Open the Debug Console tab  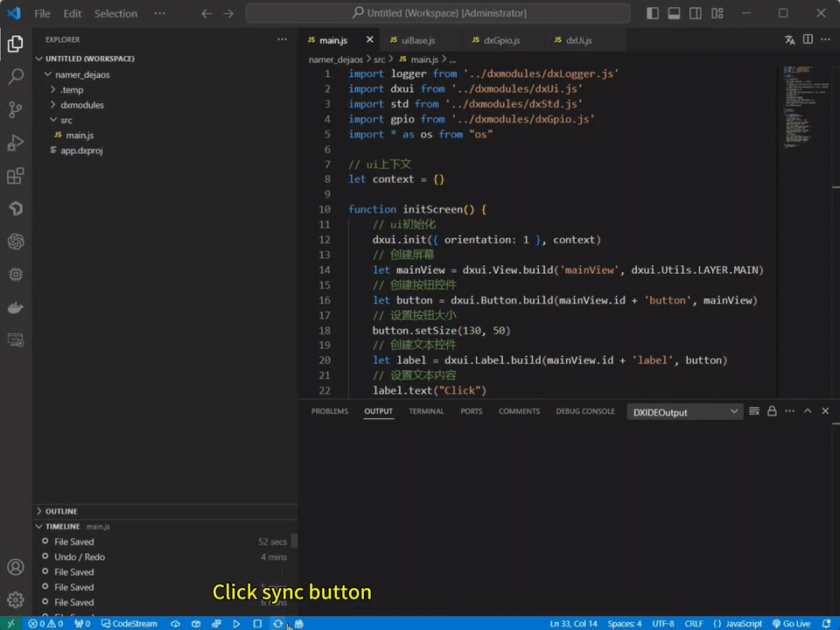click(585, 411)
